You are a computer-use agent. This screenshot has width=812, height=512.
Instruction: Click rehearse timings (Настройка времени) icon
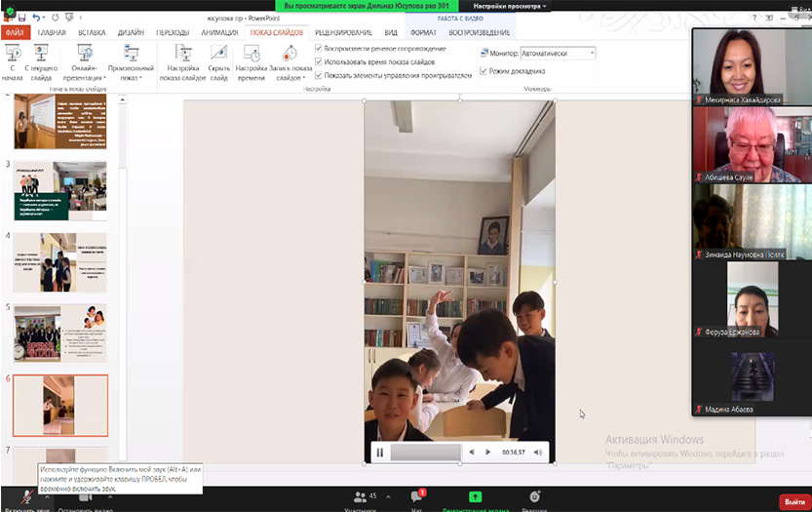(251, 55)
